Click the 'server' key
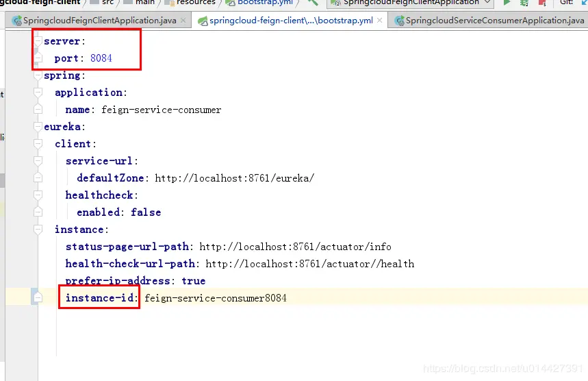This screenshot has height=381, width=588. pyautogui.click(x=62, y=41)
